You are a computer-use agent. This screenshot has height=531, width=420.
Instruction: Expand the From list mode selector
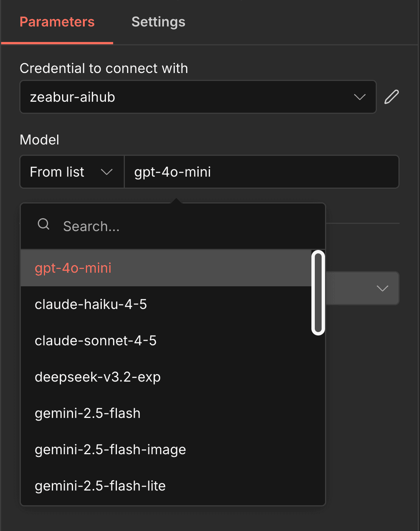(x=72, y=172)
